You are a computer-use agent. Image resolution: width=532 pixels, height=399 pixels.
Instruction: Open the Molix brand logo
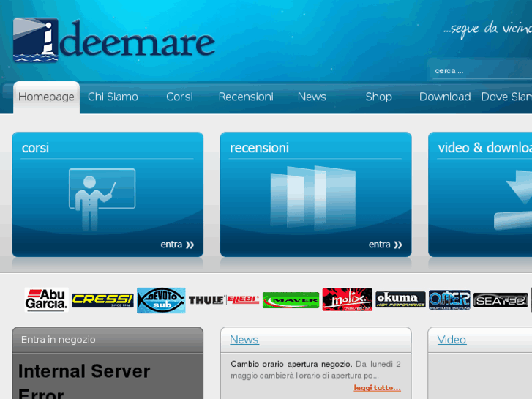click(x=347, y=299)
